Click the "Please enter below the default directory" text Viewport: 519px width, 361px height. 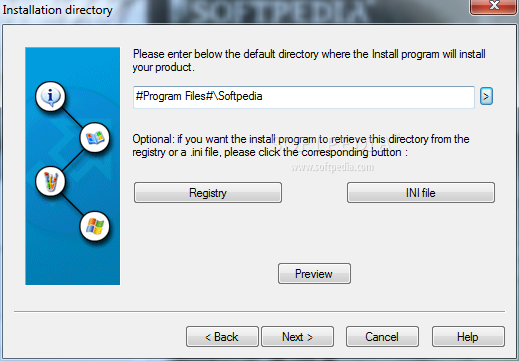tap(309, 61)
